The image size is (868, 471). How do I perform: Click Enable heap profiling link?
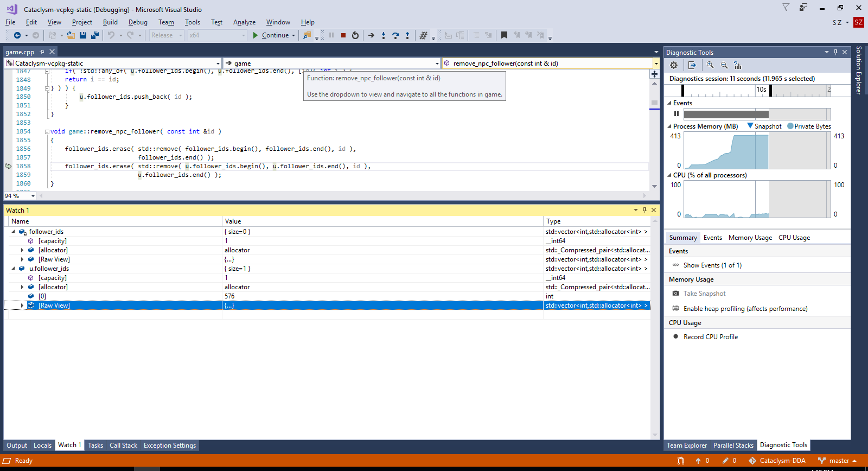(x=745, y=309)
